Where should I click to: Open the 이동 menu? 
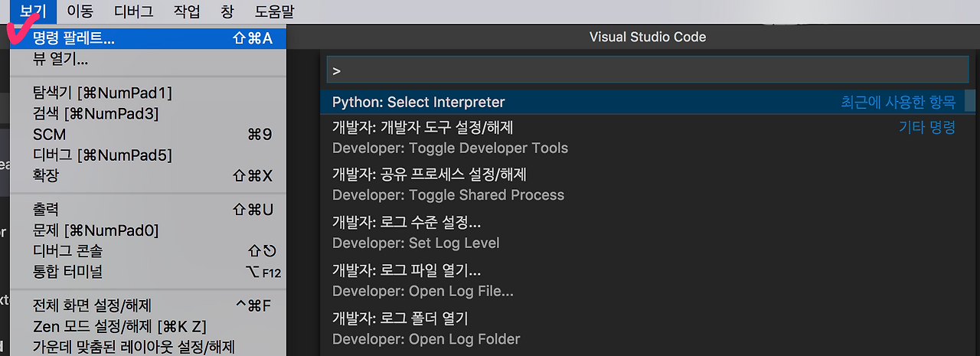[80, 11]
